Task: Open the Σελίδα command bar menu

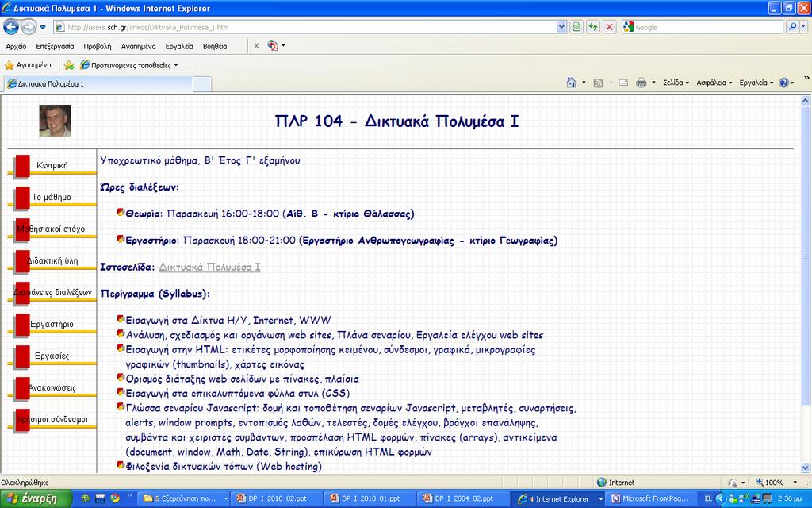Action: pos(676,83)
